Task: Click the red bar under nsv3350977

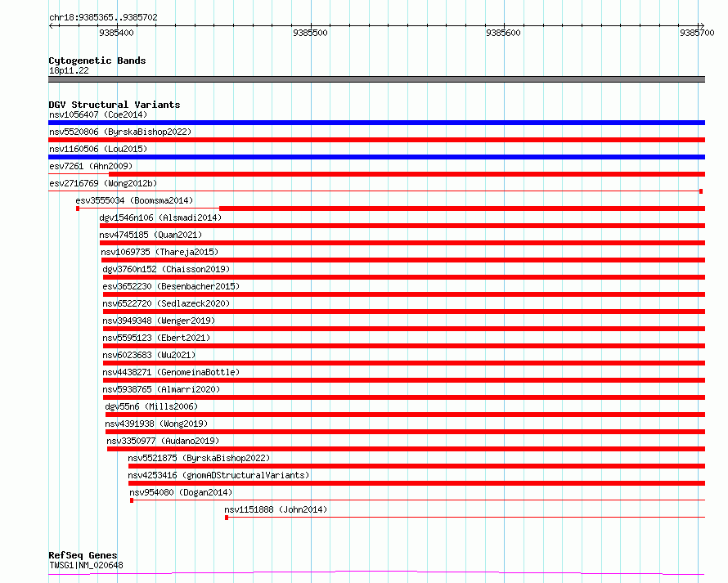Action: tap(406, 449)
